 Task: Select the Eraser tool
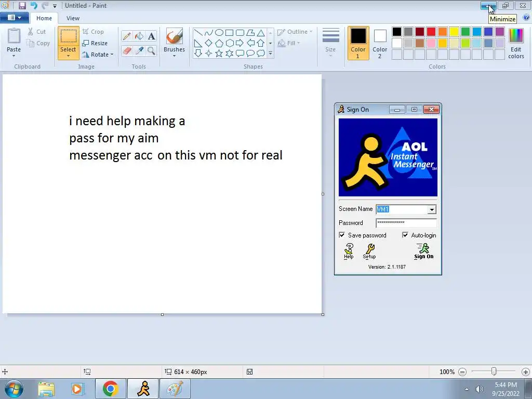click(x=127, y=50)
